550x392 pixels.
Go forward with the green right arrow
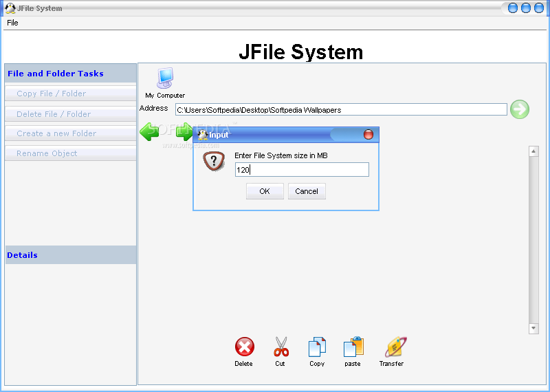pos(184,132)
